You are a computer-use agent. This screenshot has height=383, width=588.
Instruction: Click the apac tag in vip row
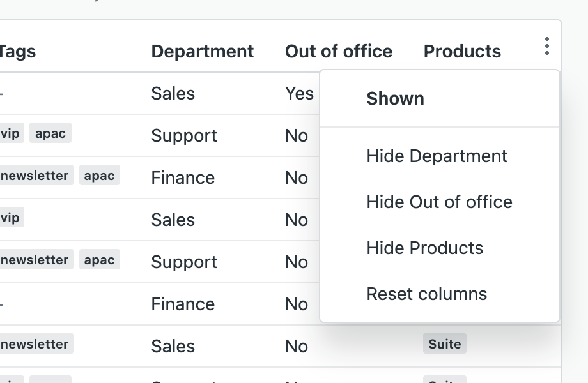tap(50, 133)
